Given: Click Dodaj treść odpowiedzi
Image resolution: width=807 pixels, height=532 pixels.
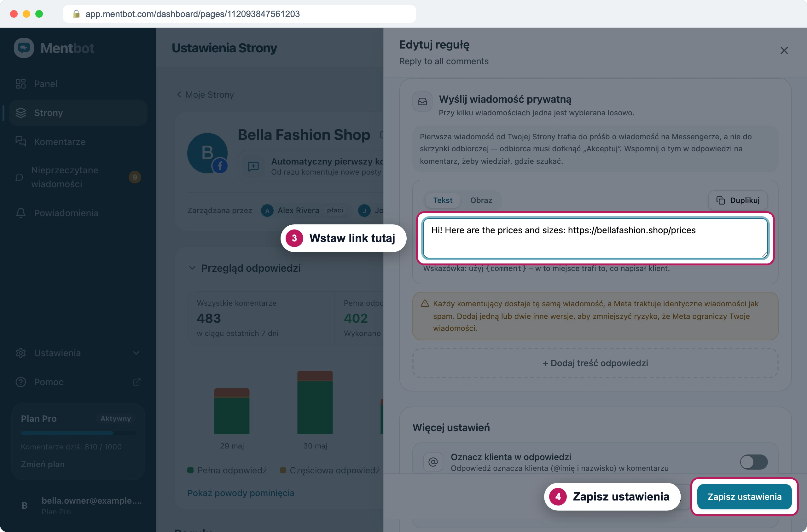Looking at the screenshot, I should click(595, 363).
